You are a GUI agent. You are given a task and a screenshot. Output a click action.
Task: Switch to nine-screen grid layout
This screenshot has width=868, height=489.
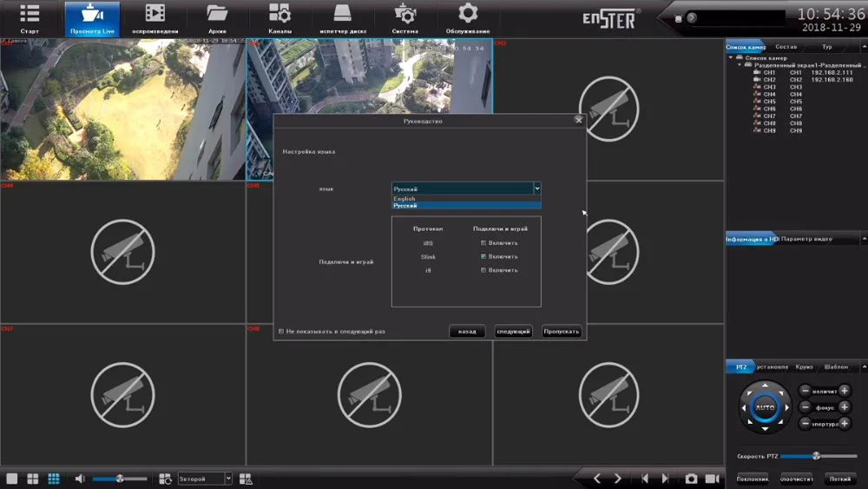pos(54,479)
